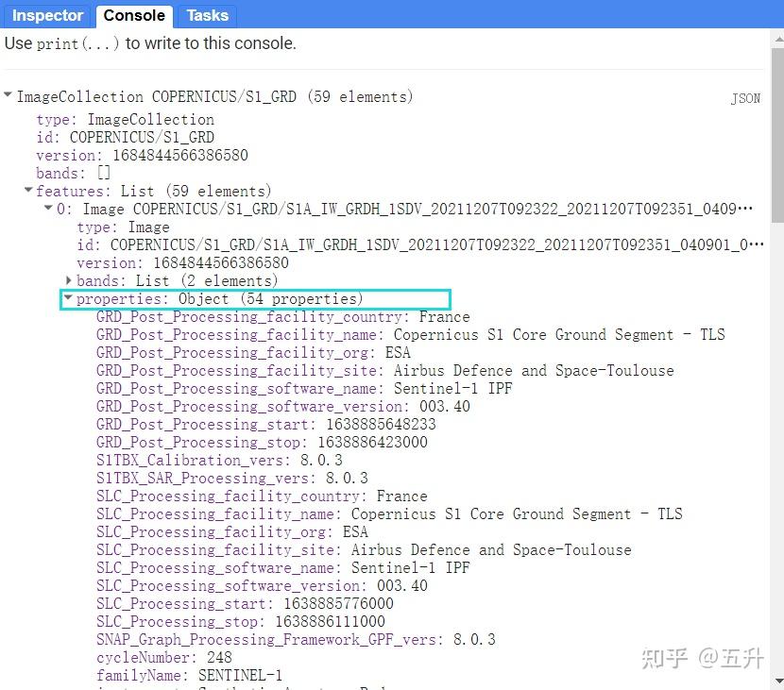Click SLC_Processing_start: 1638885776000
Viewport: 784px width, 690px height.
point(245,604)
